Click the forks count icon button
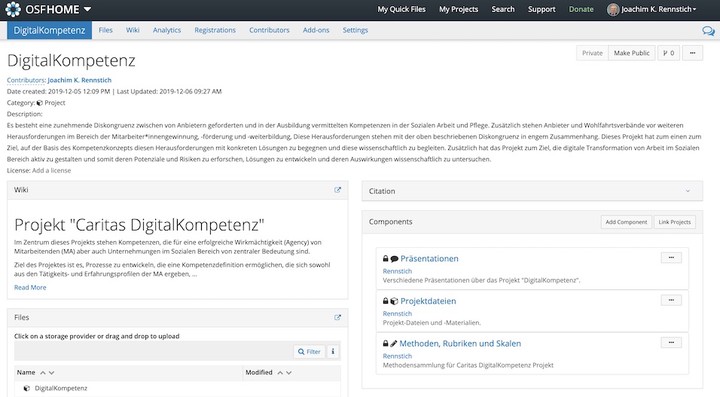Viewport: 720px width, 397px height. [x=669, y=53]
